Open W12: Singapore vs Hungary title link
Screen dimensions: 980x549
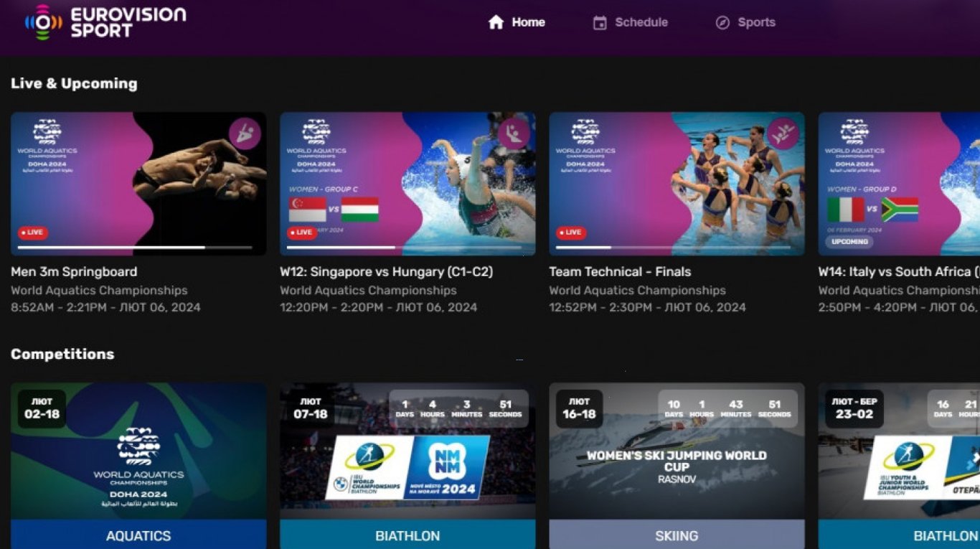point(386,272)
